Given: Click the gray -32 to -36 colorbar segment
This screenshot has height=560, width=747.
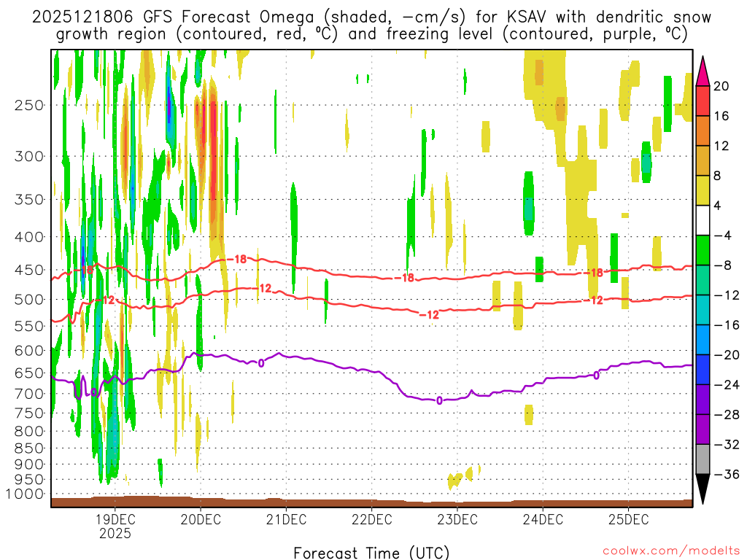Looking at the screenshot, I should click(x=703, y=459).
